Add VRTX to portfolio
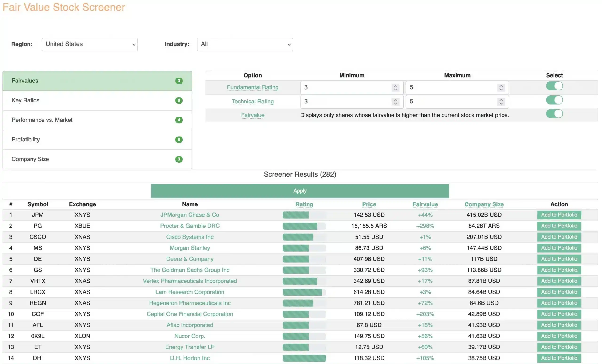This screenshot has height=364, width=602. 559,281
